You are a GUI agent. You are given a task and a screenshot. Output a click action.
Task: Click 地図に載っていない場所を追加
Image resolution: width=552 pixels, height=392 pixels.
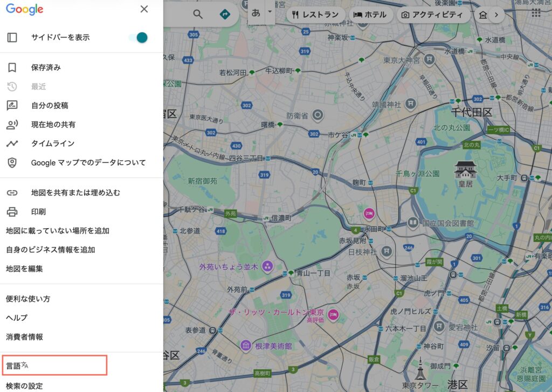(58, 231)
